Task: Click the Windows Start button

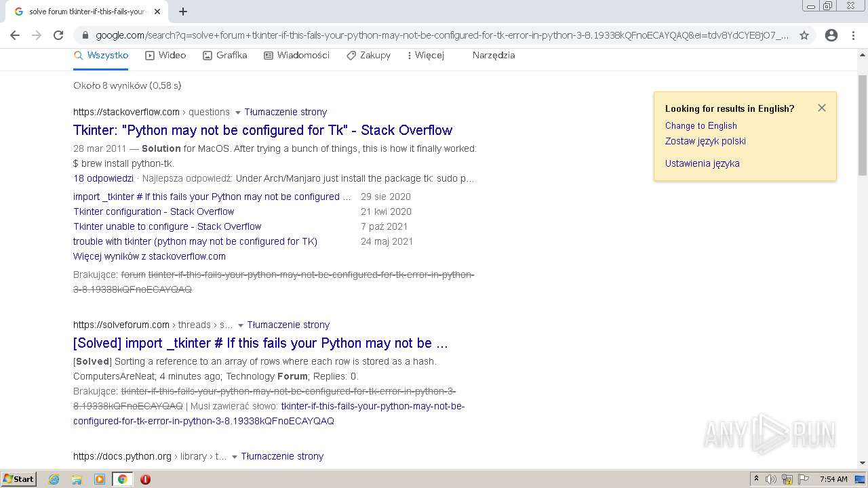Action: point(18,479)
